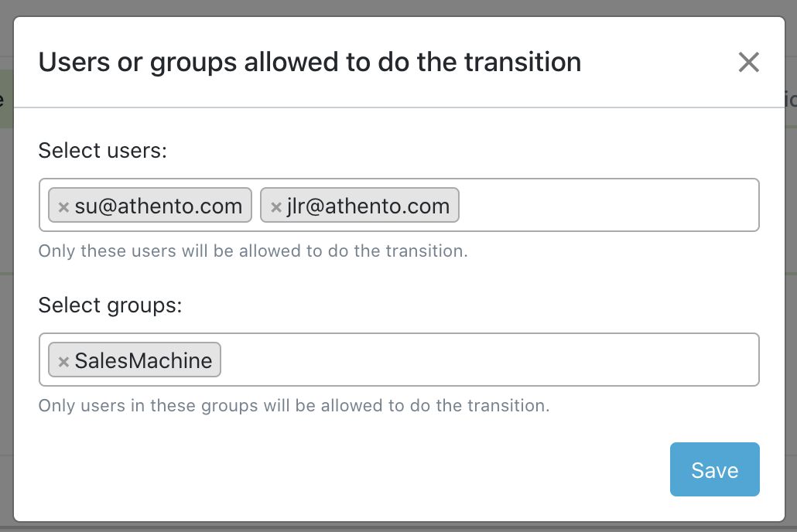797x532 pixels.
Task: Click the dimmed green area behind dialog
Action: pyautogui.click(x=6, y=99)
